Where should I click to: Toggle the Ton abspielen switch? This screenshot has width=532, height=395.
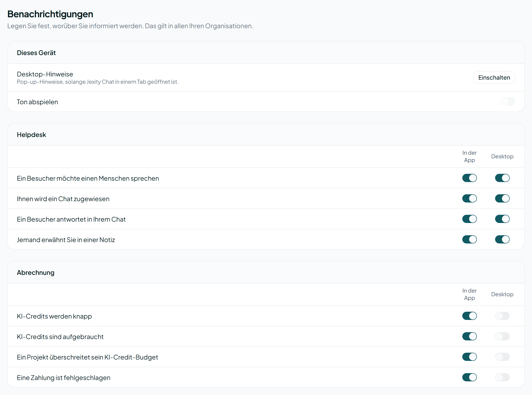click(508, 102)
